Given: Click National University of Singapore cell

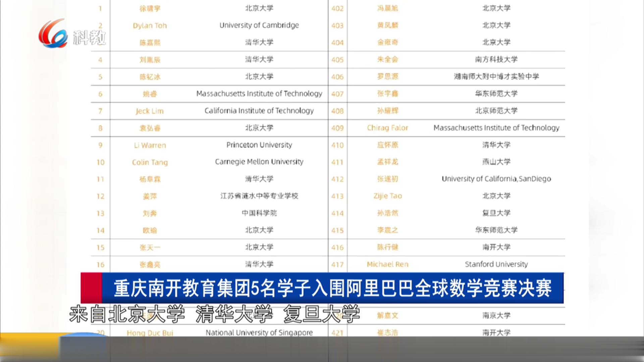Looking at the screenshot, I should pyautogui.click(x=259, y=333).
